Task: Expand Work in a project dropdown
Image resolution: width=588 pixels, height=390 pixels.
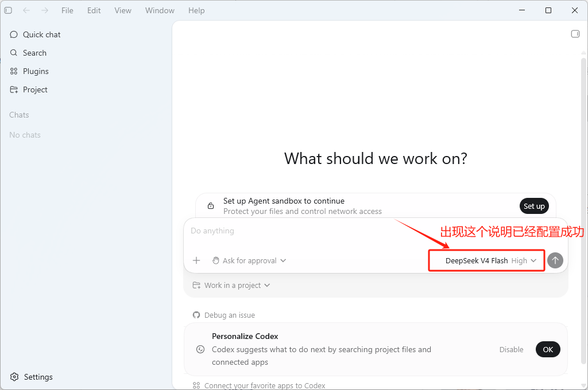Action: coord(231,285)
